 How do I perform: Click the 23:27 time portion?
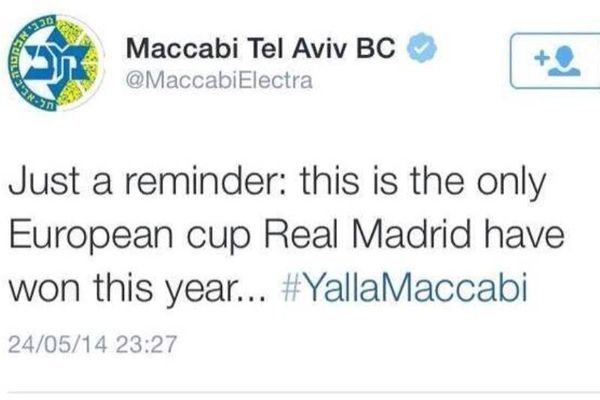click(145, 344)
